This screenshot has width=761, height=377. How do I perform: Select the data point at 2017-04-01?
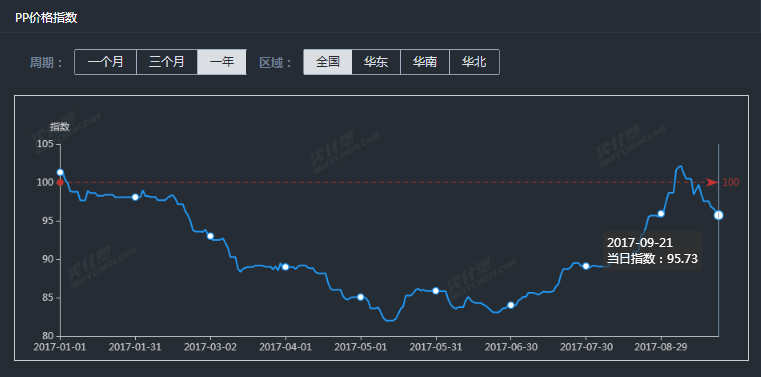click(x=285, y=267)
